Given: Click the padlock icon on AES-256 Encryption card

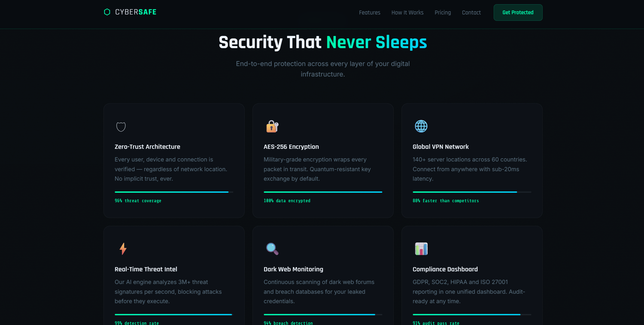Looking at the screenshot, I should pyautogui.click(x=272, y=126).
